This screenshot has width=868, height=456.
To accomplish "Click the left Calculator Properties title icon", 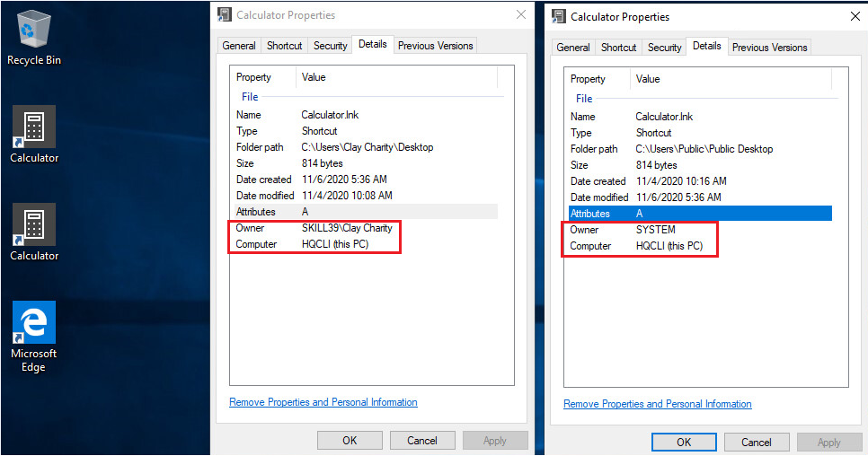I will click(x=225, y=15).
